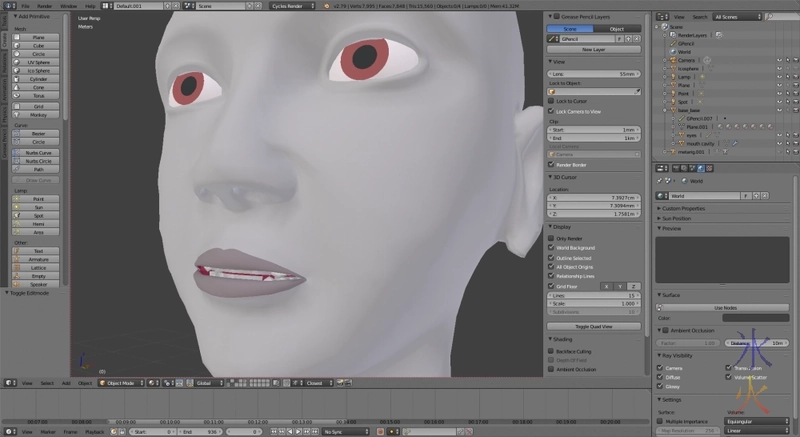Add a Nurbs Curve
This screenshot has width=800, height=437.
point(39,151)
